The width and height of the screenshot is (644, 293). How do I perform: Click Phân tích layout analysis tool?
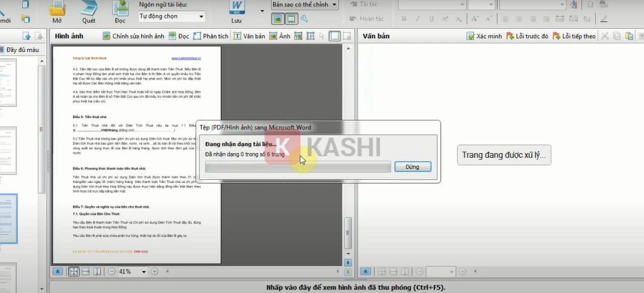click(x=211, y=36)
